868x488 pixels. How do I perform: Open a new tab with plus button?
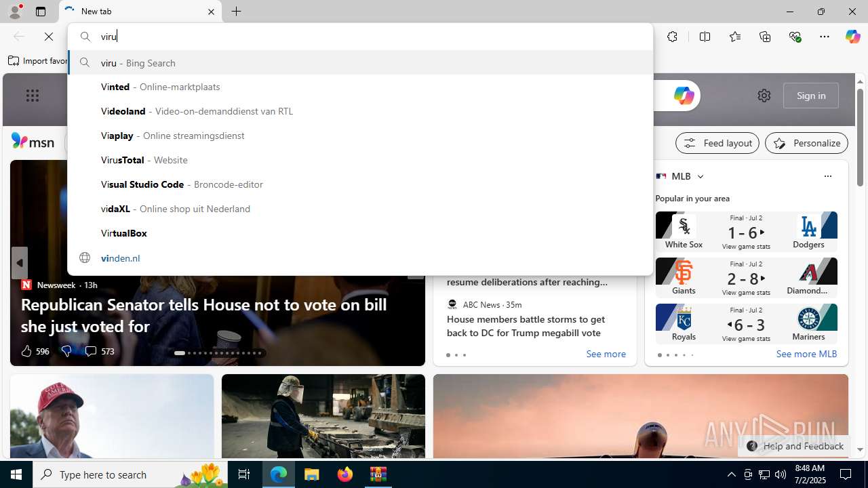237,12
